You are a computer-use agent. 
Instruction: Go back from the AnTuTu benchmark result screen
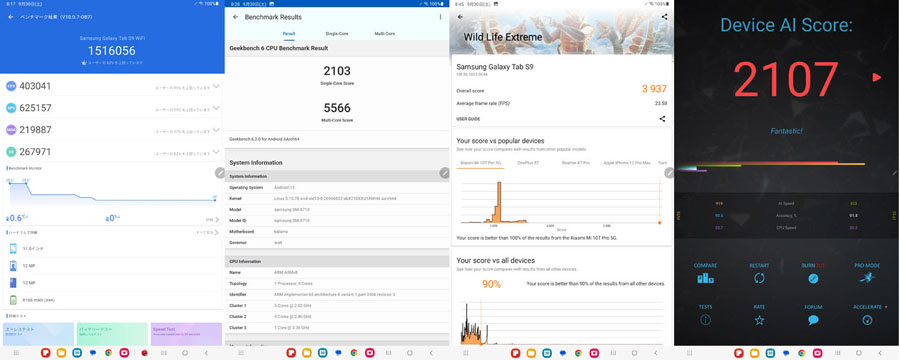[11, 17]
